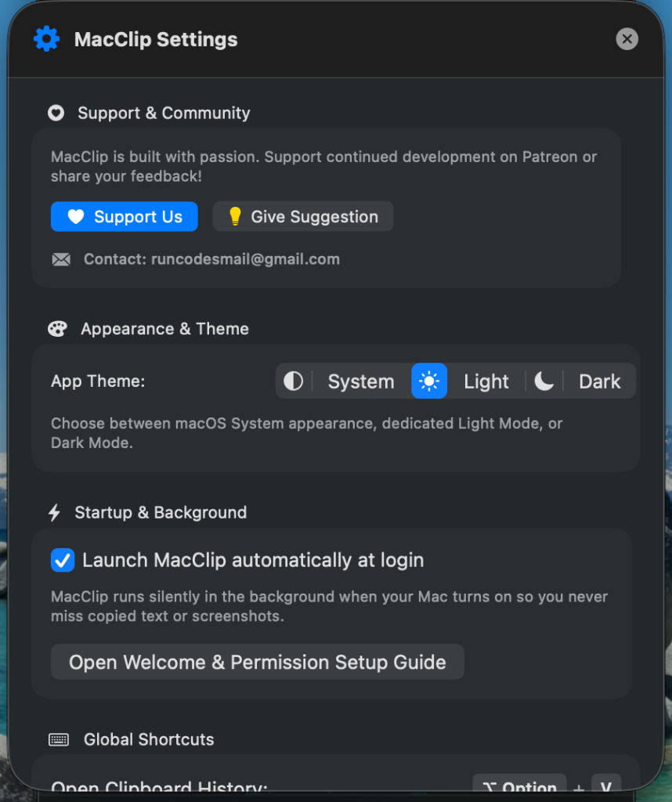Click the MacClip Settings title text
Image resolution: width=672 pixels, height=802 pixels.
click(x=156, y=39)
